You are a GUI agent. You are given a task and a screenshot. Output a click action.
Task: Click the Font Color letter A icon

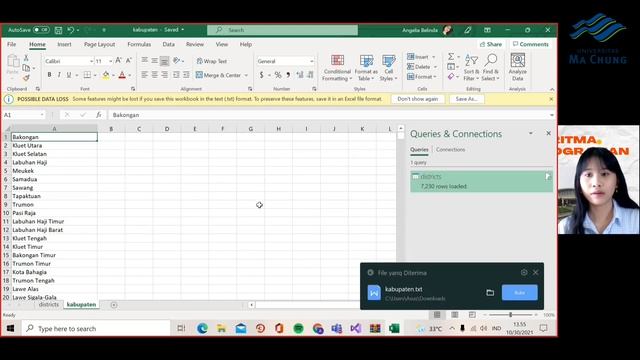(122, 75)
